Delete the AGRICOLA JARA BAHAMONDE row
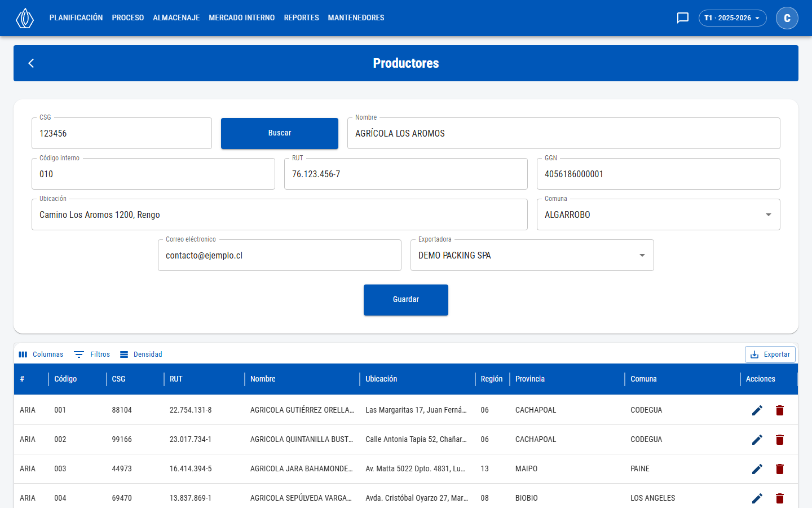812x508 pixels. click(780, 469)
